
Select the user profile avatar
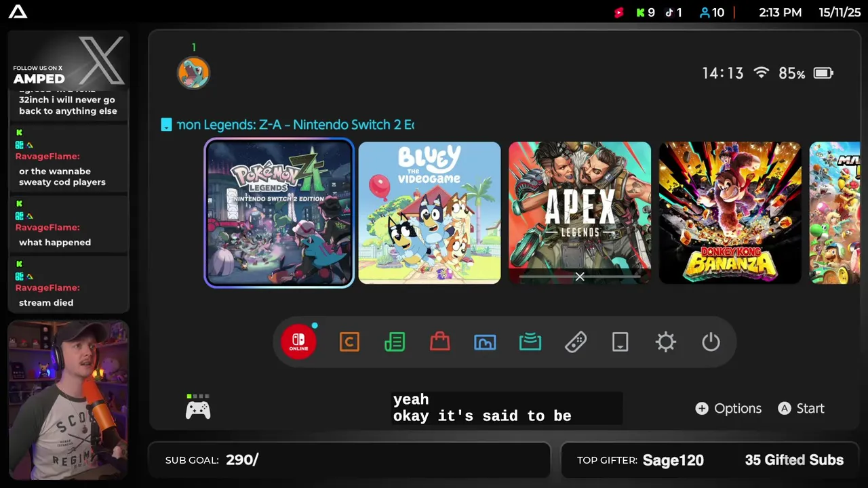193,73
